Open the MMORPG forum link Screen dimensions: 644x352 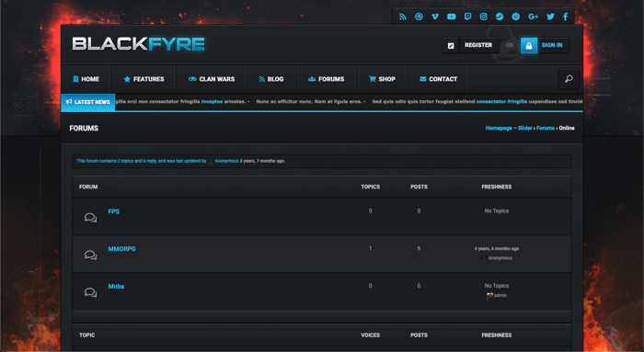click(121, 249)
